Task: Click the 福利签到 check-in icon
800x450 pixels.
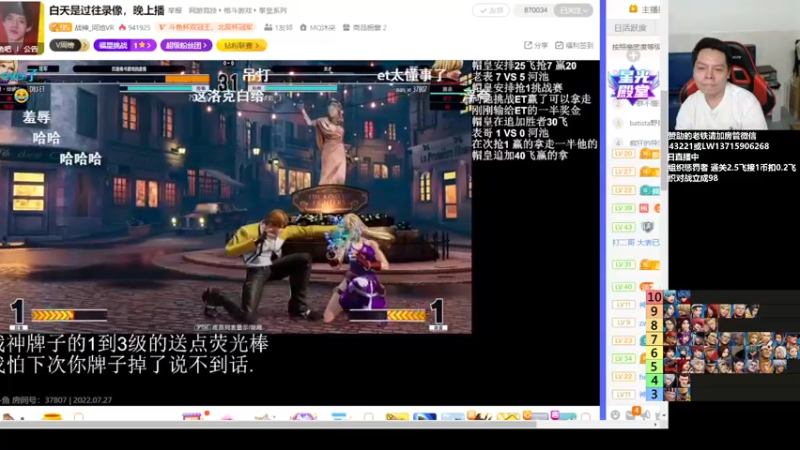Action: [559, 45]
